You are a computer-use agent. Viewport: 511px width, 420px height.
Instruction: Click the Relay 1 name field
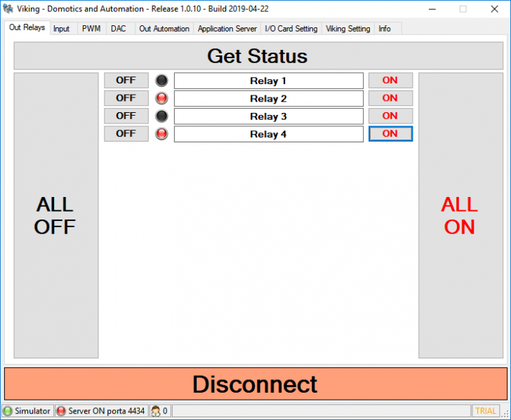pos(268,81)
